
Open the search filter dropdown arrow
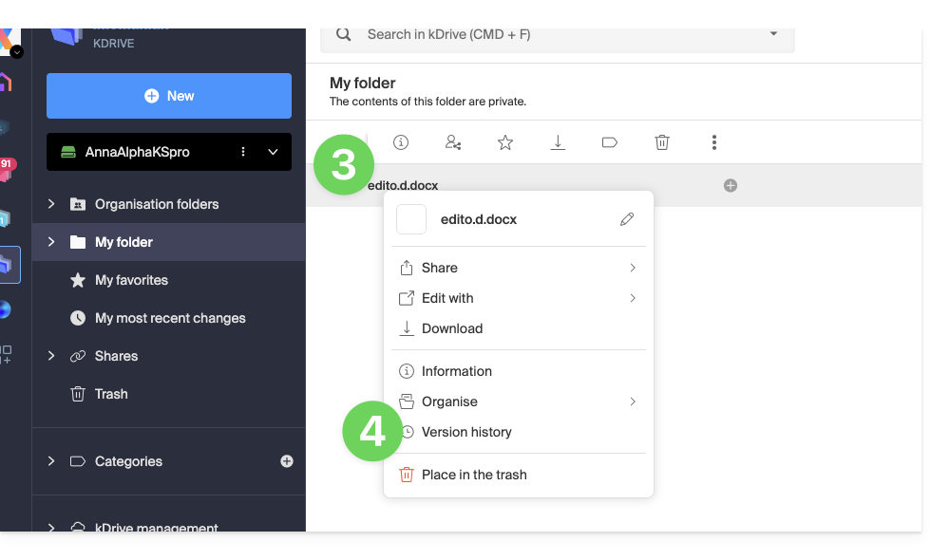[x=773, y=34]
